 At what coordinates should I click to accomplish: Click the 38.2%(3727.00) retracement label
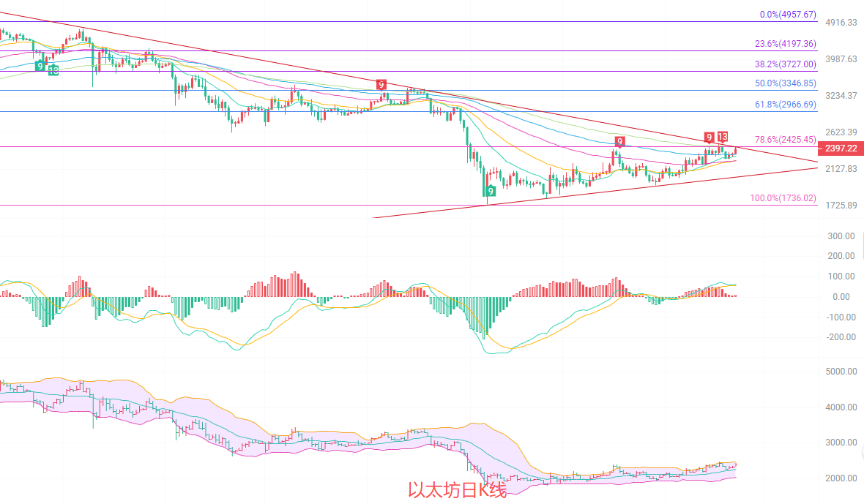click(x=785, y=64)
